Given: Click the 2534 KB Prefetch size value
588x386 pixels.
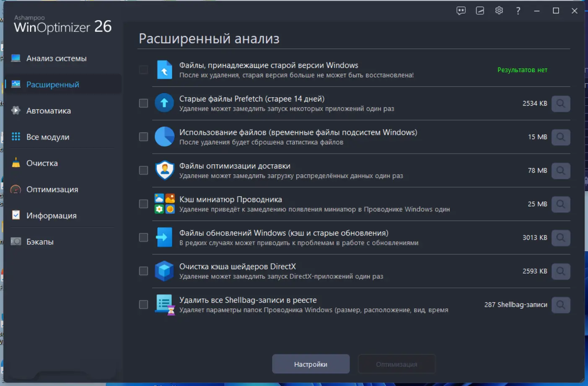Looking at the screenshot, I should (x=535, y=104).
